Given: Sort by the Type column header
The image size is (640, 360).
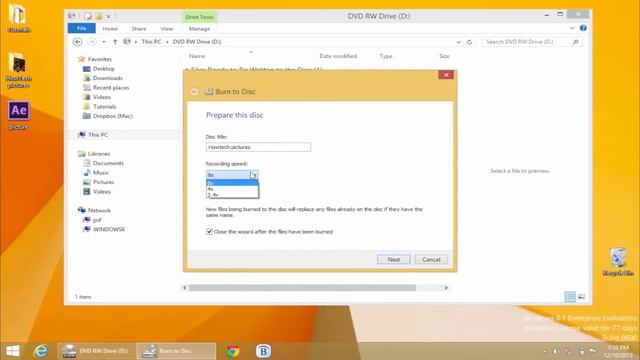Looking at the screenshot, I should point(386,56).
